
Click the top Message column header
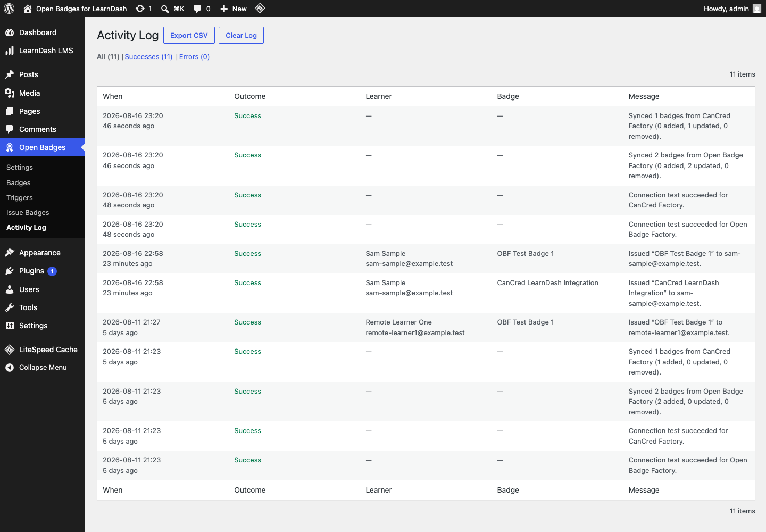(644, 96)
